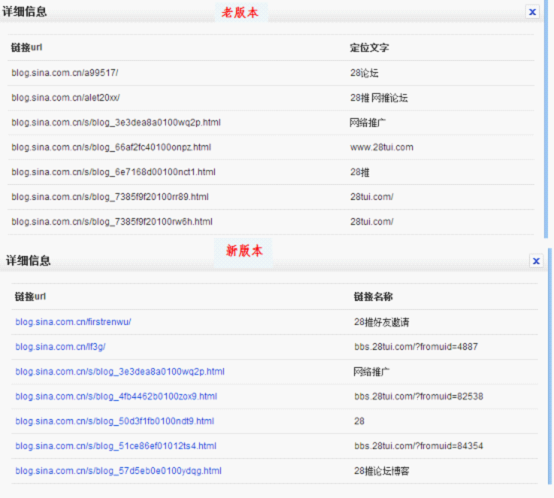Click the new version panel's vertical scrollbar

pos(549,366)
